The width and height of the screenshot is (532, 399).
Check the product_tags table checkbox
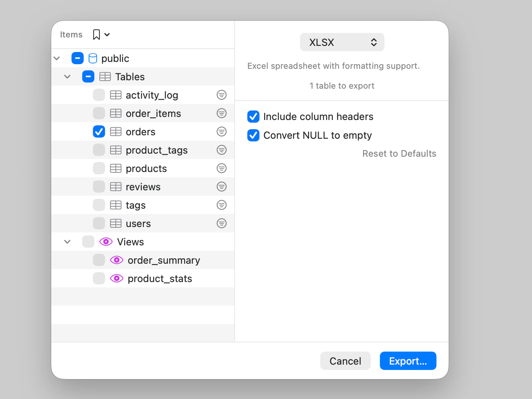(x=99, y=150)
